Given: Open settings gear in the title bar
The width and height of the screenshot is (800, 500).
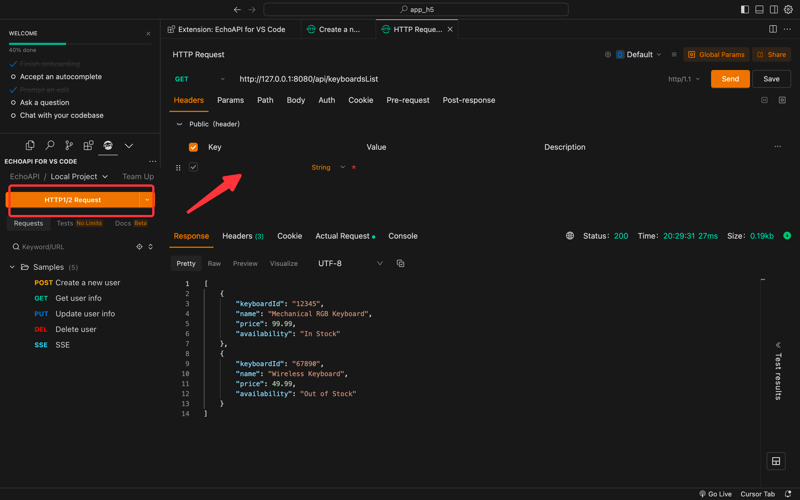Looking at the screenshot, I should point(788,9).
